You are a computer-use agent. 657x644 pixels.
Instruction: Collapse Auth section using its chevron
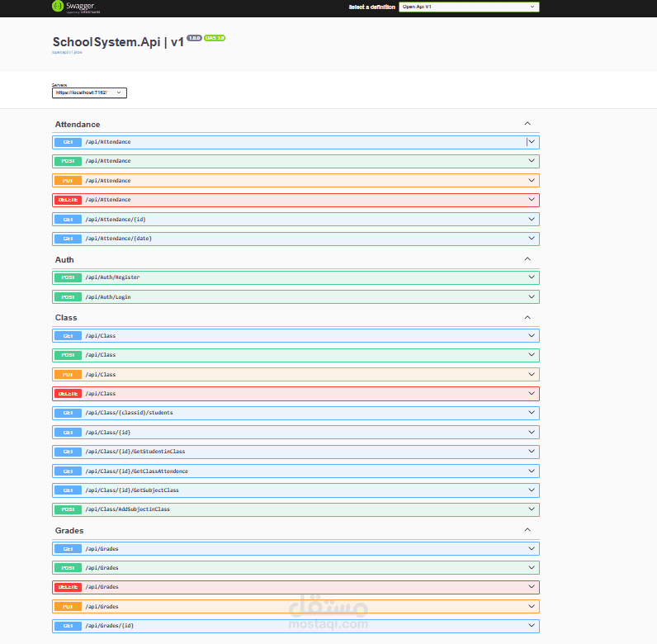527,259
